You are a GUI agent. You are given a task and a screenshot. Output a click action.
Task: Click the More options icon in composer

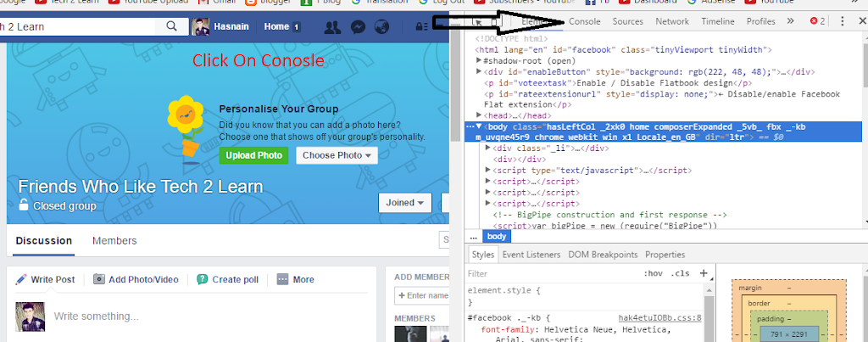[x=282, y=279]
